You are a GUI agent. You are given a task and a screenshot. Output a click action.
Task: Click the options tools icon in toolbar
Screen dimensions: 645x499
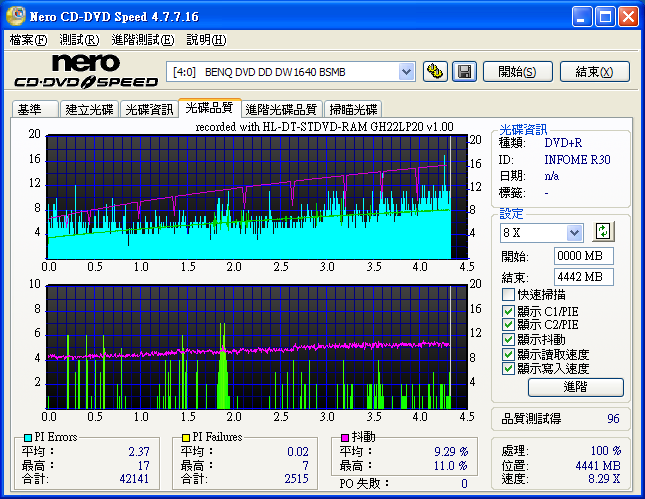[435, 71]
